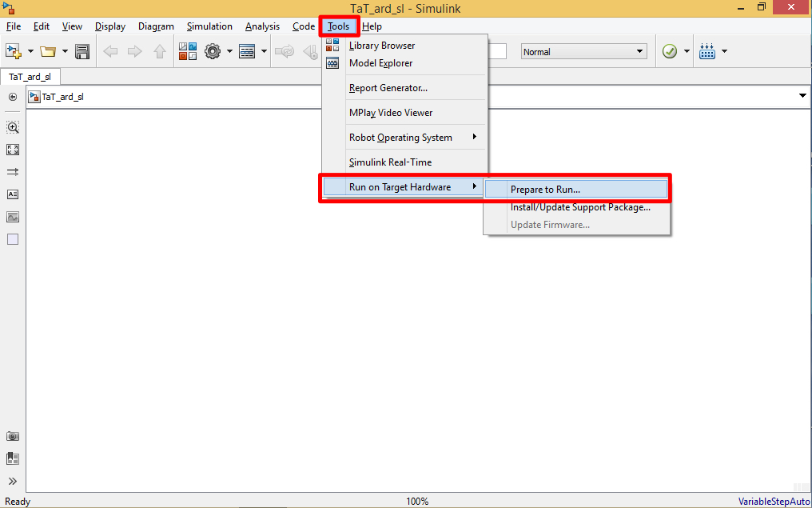Expand the Model Advisor dropdown arrow
This screenshot has height=508, width=812.
point(687,51)
